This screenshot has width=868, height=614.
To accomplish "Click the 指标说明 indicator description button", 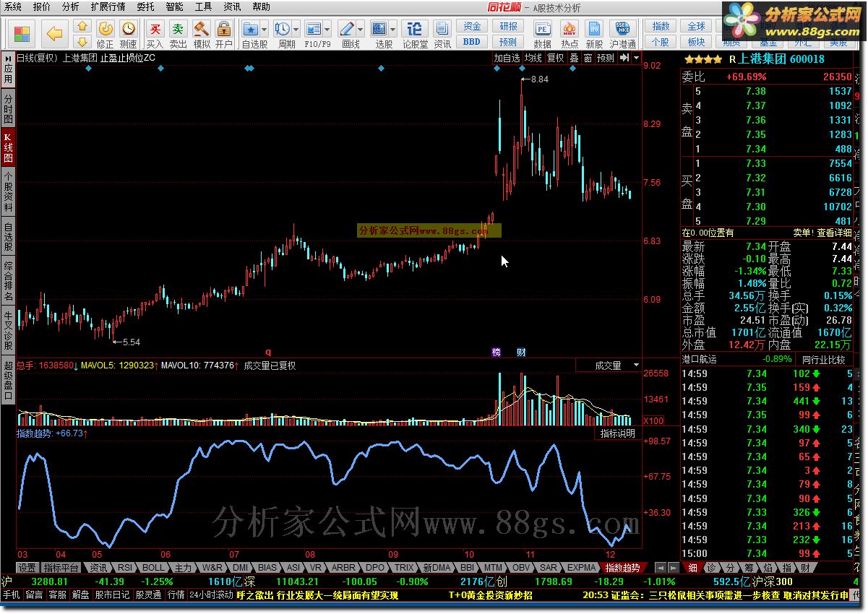I will point(618,433).
